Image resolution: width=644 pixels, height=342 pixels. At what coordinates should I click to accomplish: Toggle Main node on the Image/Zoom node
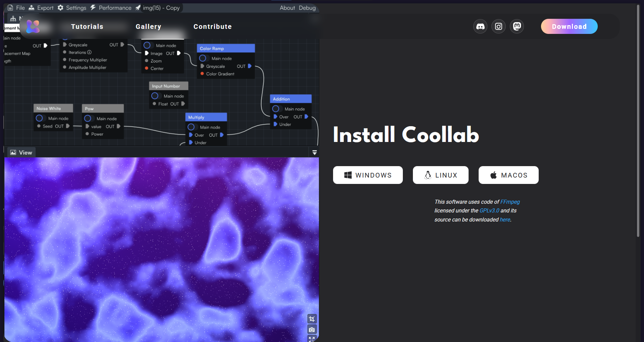click(x=147, y=45)
